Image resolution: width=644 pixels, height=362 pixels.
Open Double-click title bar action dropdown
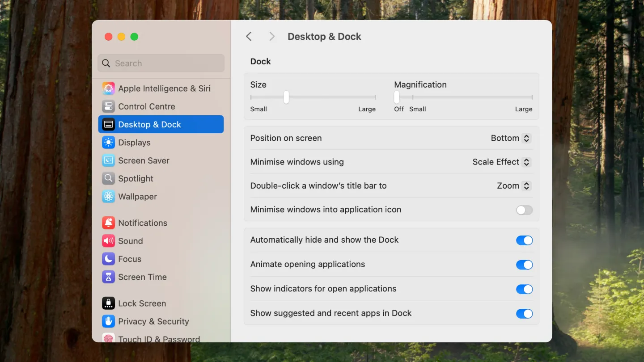click(x=513, y=186)
